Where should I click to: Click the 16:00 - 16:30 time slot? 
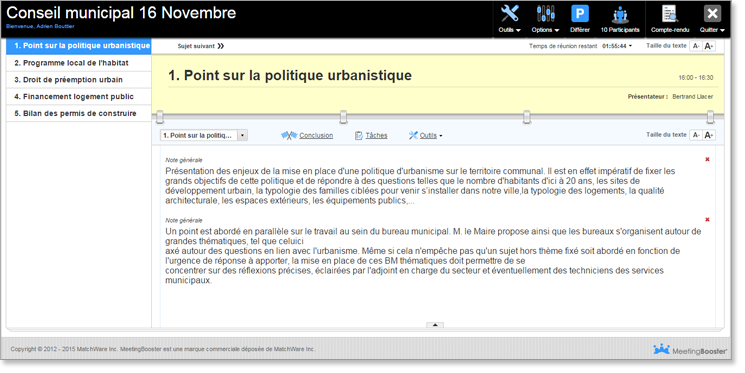(x=696, y=77)
